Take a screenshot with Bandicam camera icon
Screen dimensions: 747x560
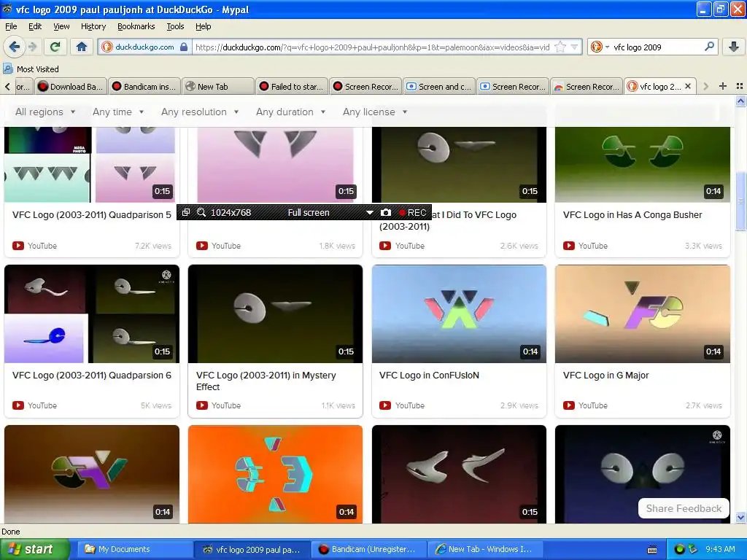pos(386,213)
